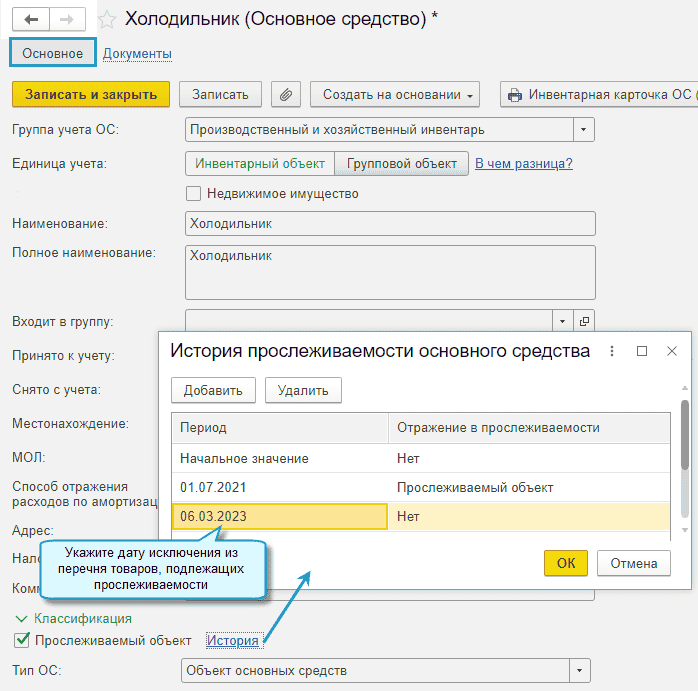Open the 'Создать на основании' menu
This screenshot has height=691, width=698.
click(x=395, y=95)
